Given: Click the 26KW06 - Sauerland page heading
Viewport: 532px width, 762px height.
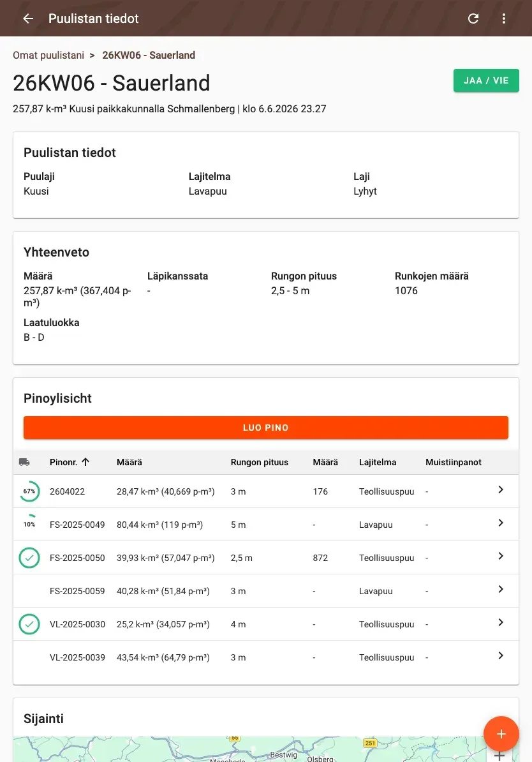Looking at the screenshot, I should click(x=111, y=83).
